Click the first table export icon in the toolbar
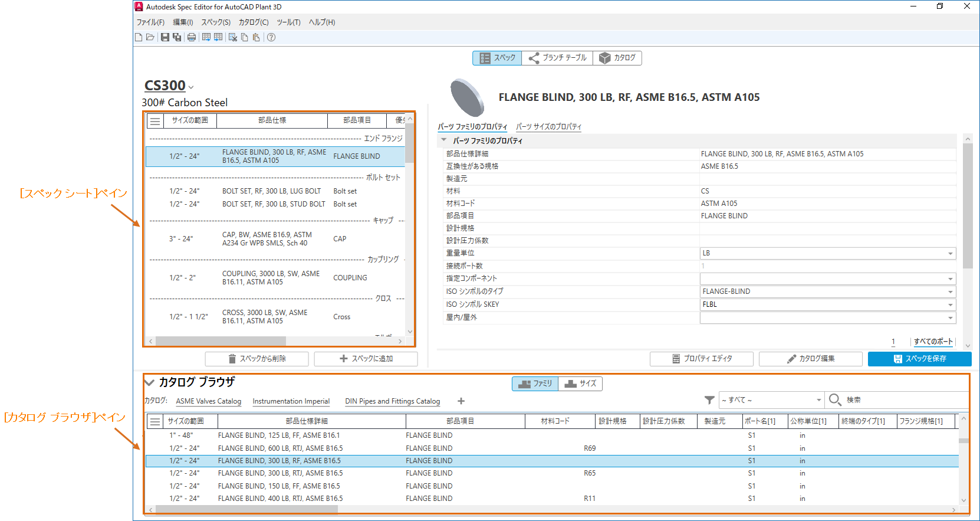 206,37
